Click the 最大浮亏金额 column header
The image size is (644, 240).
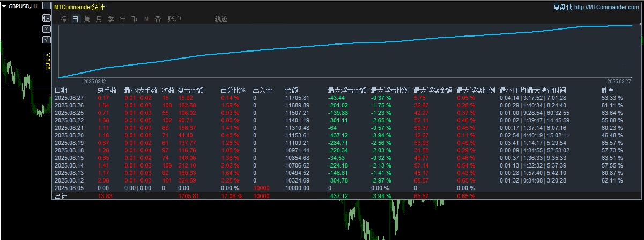coord(347,90)
